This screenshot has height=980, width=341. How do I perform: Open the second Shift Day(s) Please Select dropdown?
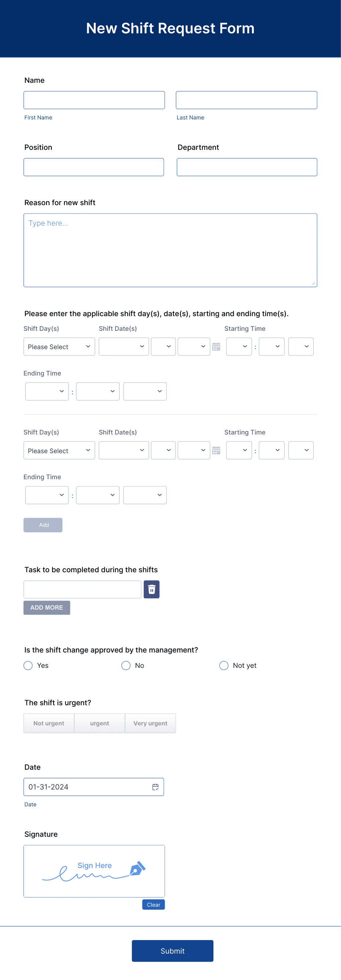click(59, 450)
